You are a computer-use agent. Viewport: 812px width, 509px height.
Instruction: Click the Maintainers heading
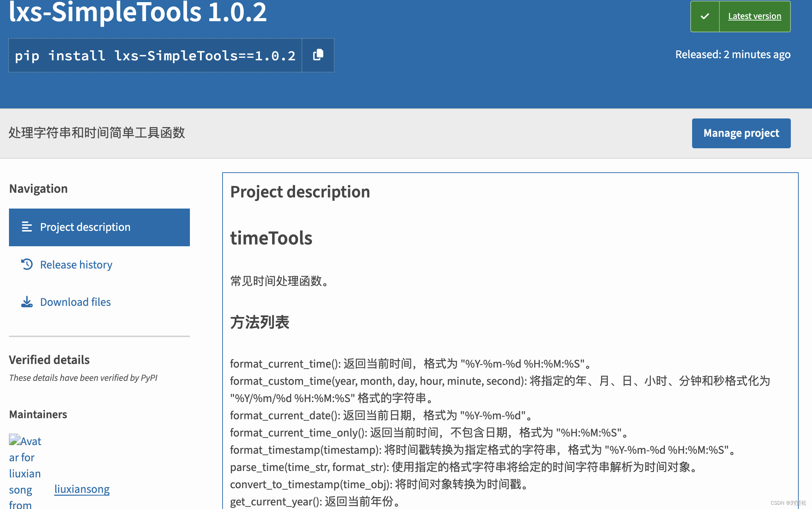coord(38,414)
